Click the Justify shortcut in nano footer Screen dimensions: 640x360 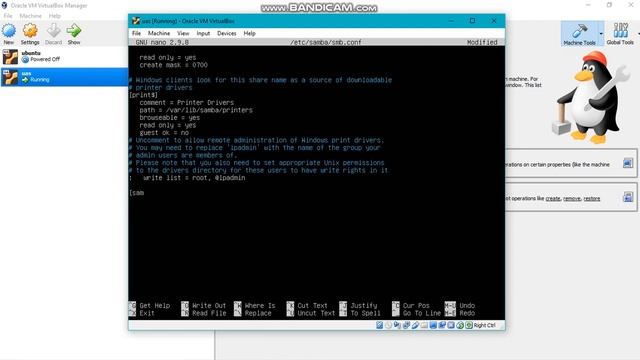click(x=358, y=305)
